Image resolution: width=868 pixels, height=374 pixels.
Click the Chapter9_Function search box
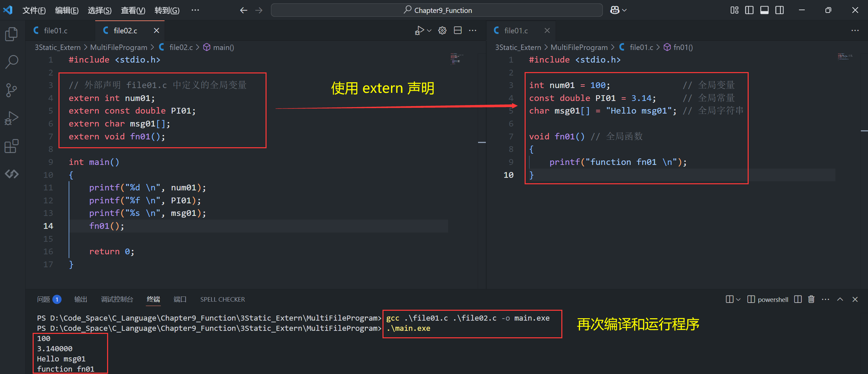tap(437, 10)
